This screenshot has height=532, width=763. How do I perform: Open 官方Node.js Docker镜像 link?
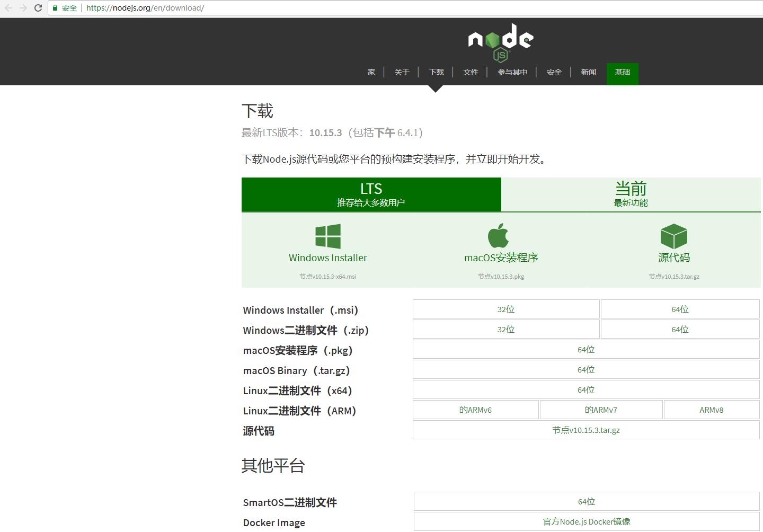click(x=587, y=522)
